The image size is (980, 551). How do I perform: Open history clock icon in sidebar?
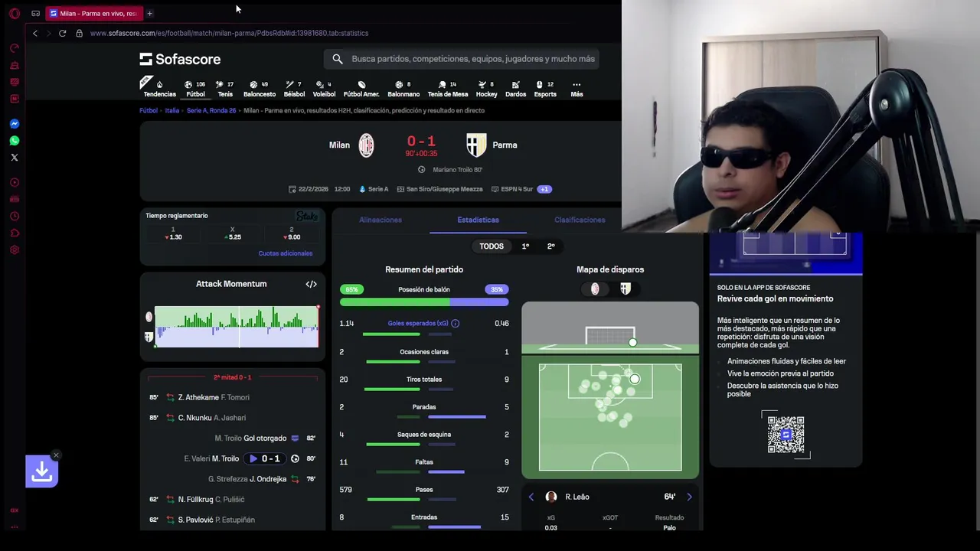[x=14, y=217]
